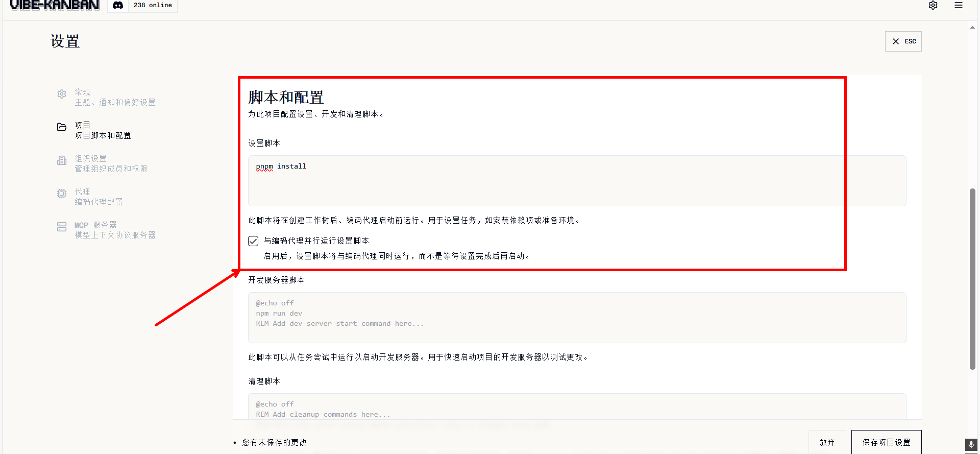Click the microphone icon at bottom right
980x454 pixels.
[971, 445]
